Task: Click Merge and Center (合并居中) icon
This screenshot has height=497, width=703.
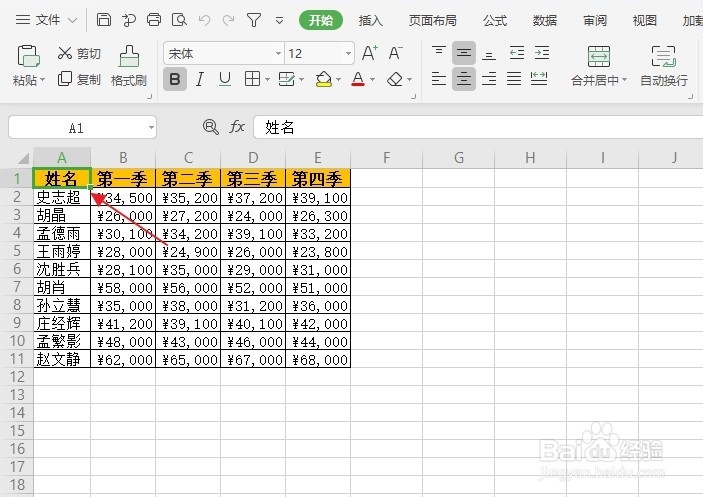Action: point(599,56)
